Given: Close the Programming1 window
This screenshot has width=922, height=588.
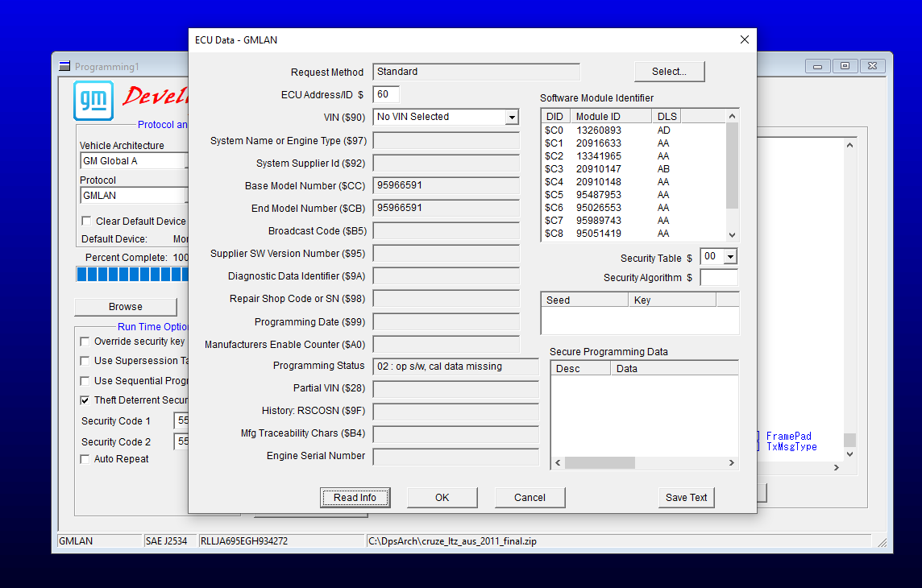Looking at the screenshot, I should point(873,66).
